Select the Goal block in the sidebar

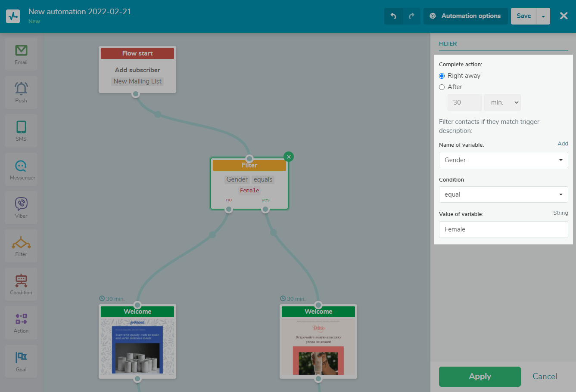(x=21, y=361)
